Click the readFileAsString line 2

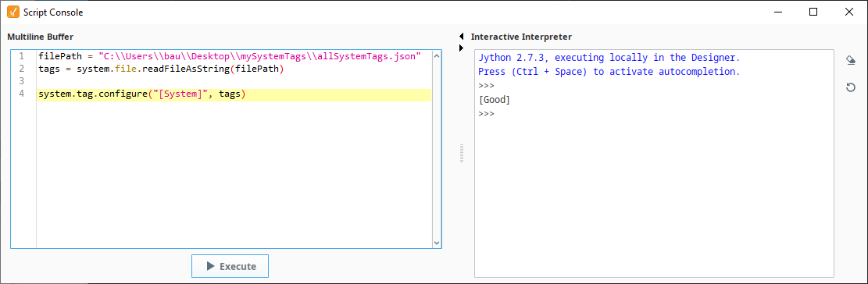coord(161,69)
